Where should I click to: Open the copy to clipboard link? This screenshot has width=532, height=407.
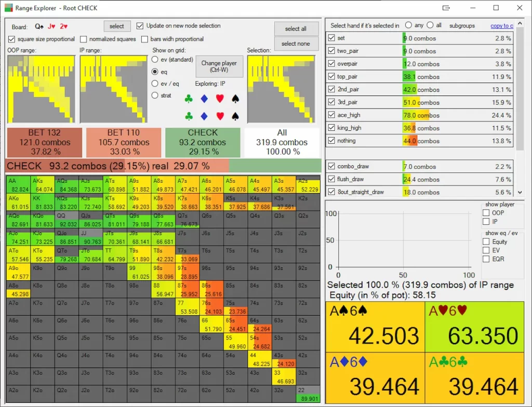tap(502, 25)
